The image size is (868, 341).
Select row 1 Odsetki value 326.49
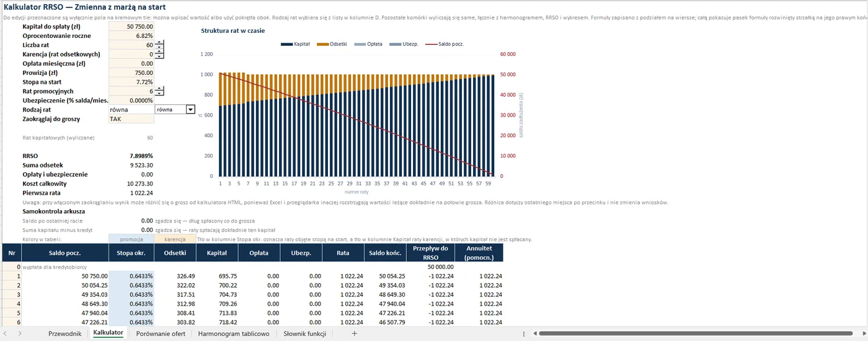[x=175, y=276]
